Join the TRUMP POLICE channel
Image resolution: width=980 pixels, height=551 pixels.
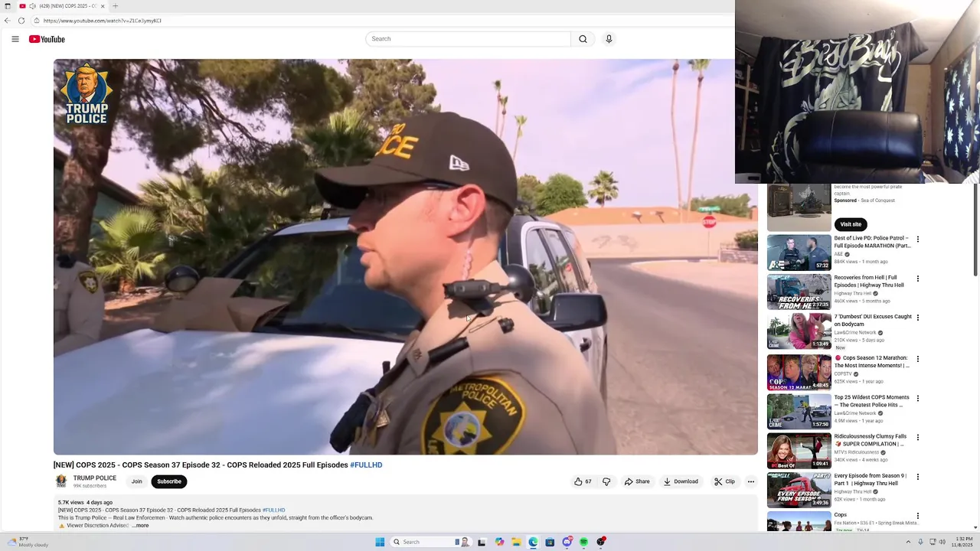(x=136, y=481)
